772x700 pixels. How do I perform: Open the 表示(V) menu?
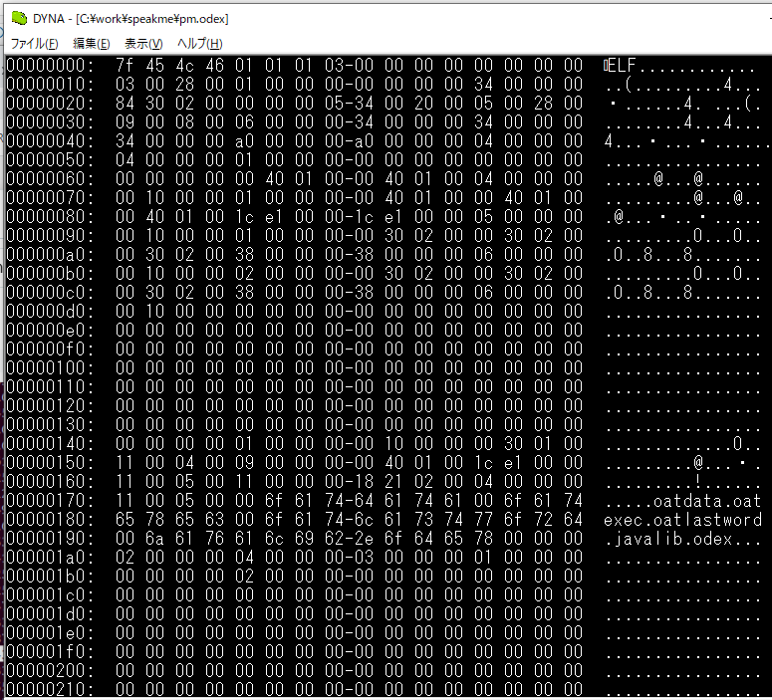tap(143, 44)
